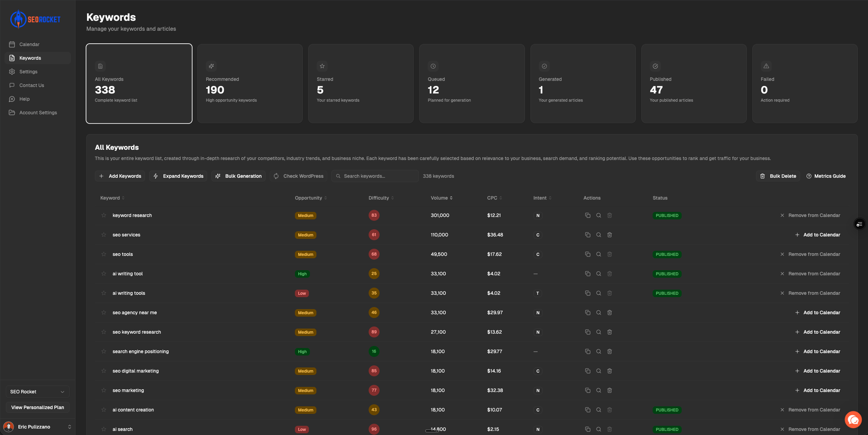This screenshot has height=435, width=868.
Task: Select the Recommended keywords card
Action: 250,84
